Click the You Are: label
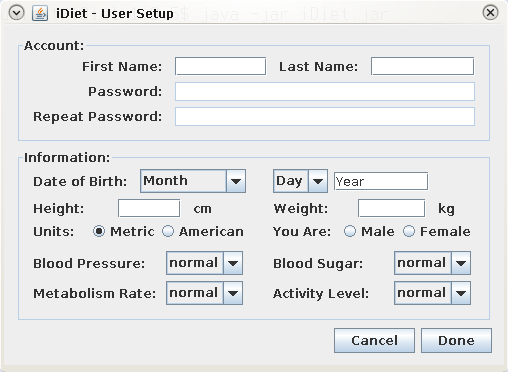Screen dimensions: 508x372 point(302,231)
